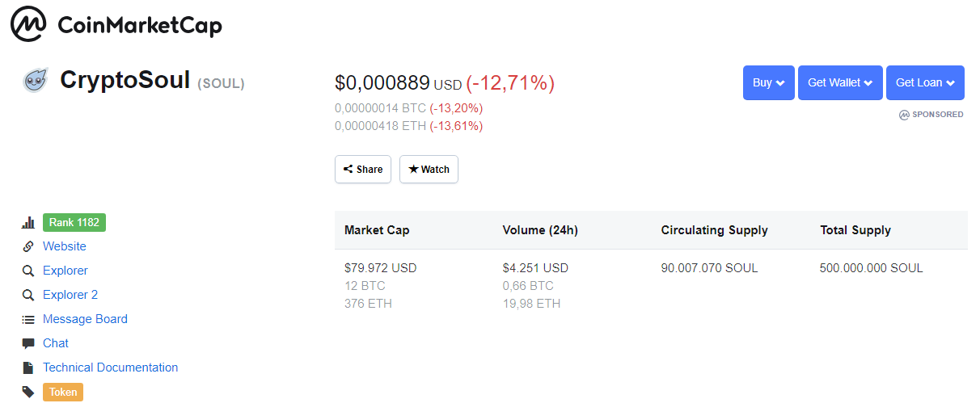The width and height of the screenshot is (980, 420).
Task: Click the tag icon beside Token
Action: pos(28,393)
